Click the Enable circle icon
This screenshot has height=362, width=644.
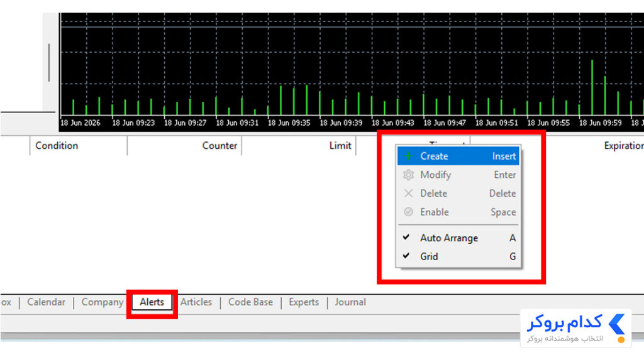tap(408, 212)
